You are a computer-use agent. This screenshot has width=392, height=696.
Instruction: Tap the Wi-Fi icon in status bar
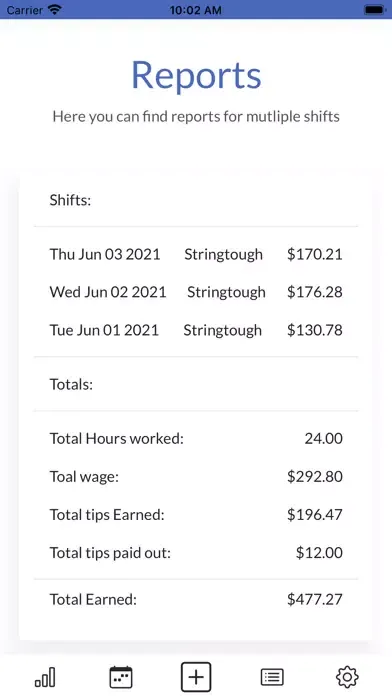(x=55, y=10)
